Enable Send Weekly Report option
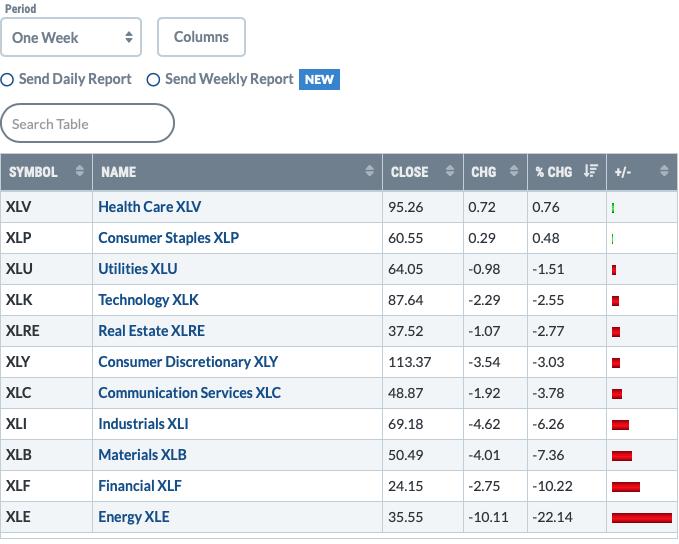 153,80
